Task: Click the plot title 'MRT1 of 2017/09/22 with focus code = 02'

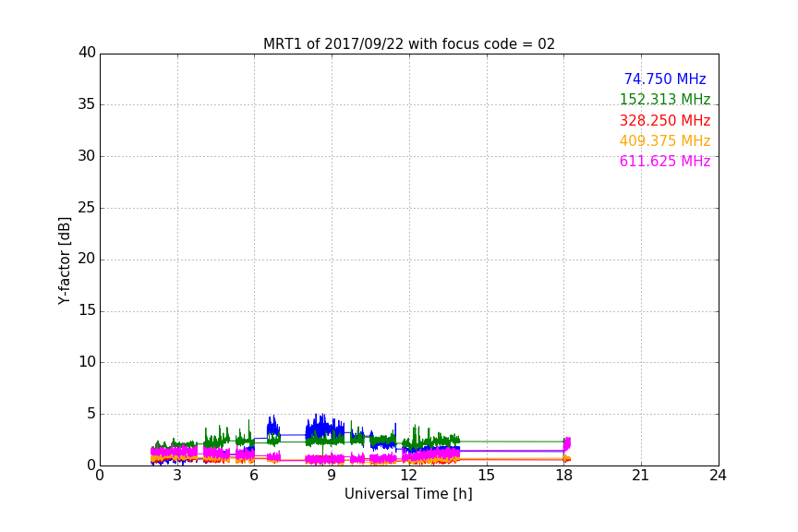Action: pyautogui.click(x=408, y=44)
